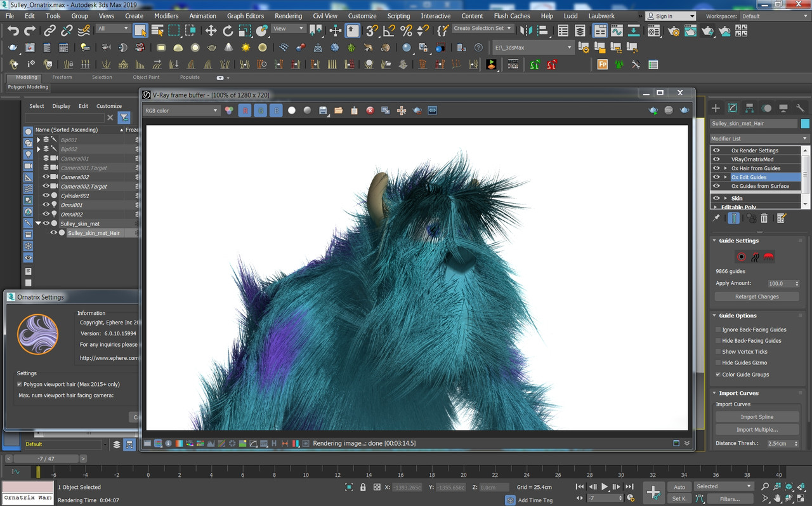
Task: Choose the Select and Rotate tool
Action: point(228,30)
